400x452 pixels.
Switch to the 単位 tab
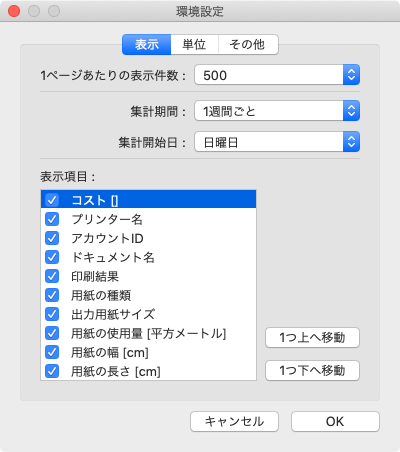point(194,44)
